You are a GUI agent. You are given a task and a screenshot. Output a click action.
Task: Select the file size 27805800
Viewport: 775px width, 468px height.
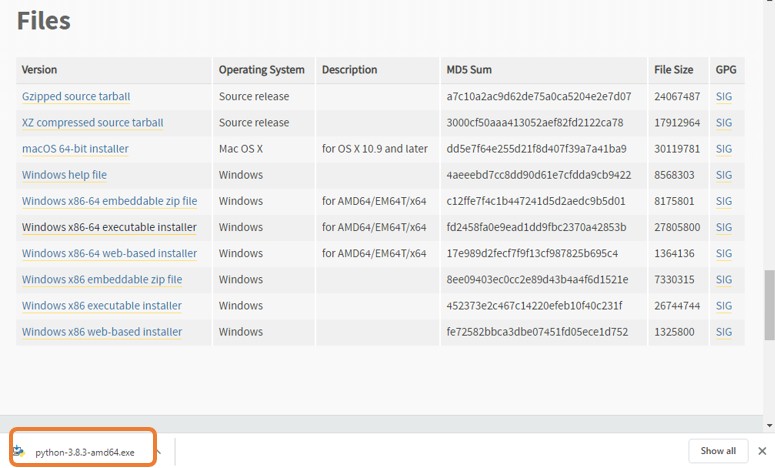[677, 227]
